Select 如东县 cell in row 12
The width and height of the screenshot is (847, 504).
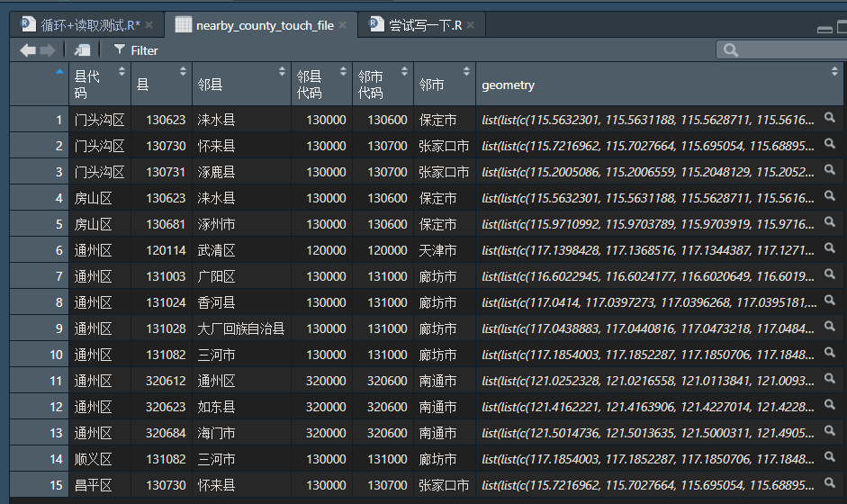pos(242,407)
